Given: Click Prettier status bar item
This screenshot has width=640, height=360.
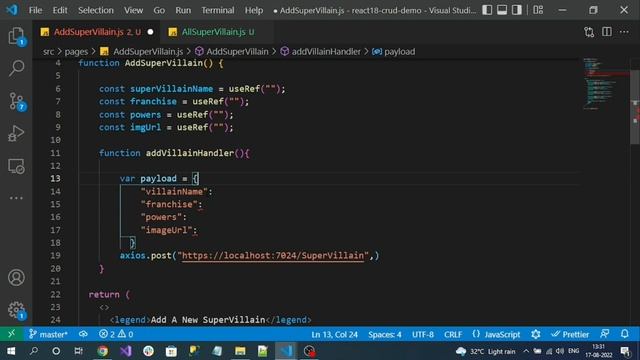Looking at the screenshot, I should point(570,334).
